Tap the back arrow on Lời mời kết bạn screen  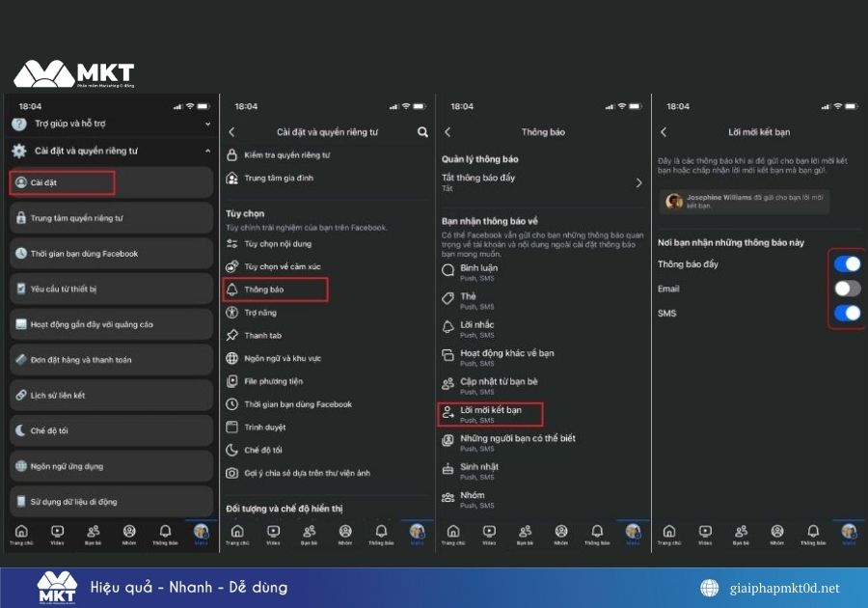[x=664, y=132]
